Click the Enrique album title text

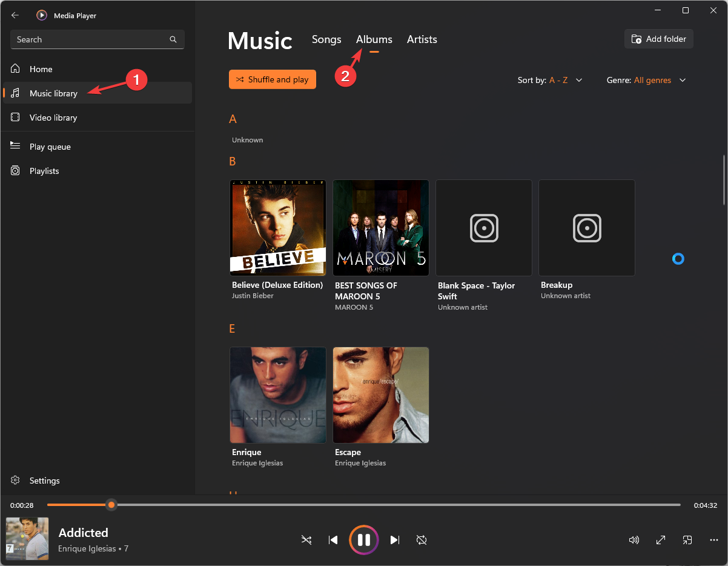[x=247, y=452]
